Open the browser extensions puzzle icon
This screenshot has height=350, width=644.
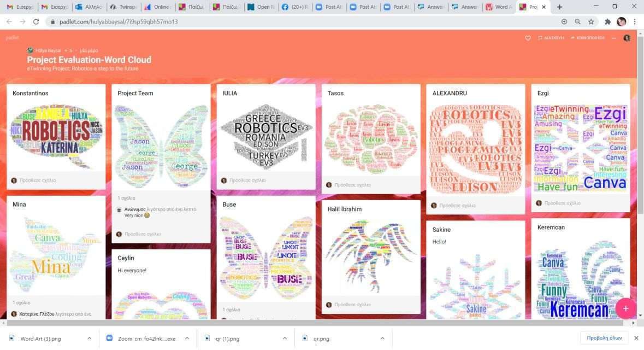pyautogui.click(x=607, y=22)
